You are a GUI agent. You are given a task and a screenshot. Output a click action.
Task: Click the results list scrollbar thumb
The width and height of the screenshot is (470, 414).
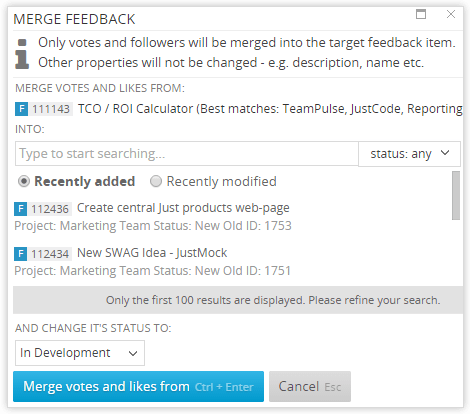click(x=456, y=195)
